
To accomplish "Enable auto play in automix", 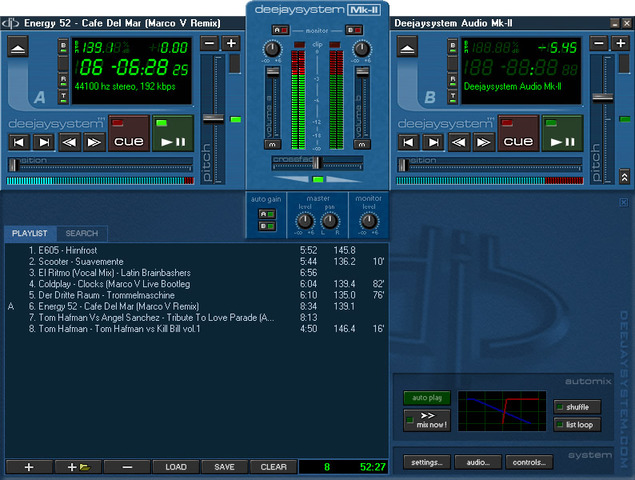I will pyautogui.click(x=427, y=398).
